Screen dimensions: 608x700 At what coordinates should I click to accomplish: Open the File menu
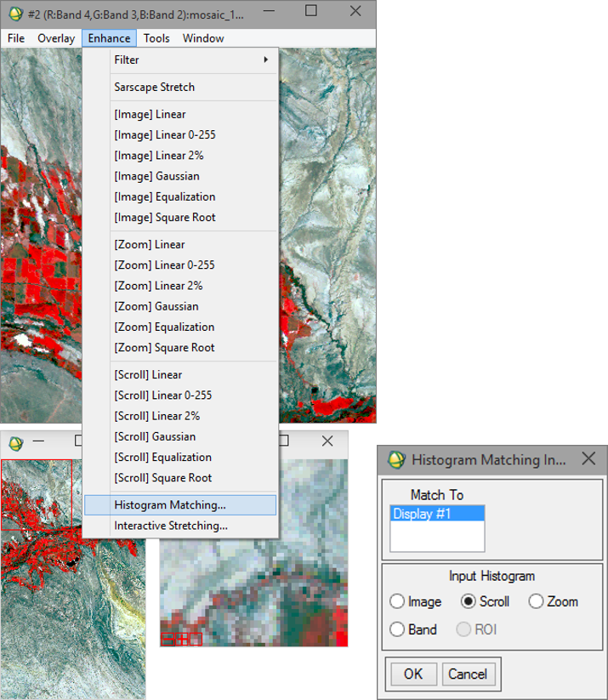[x=16, y=38]
